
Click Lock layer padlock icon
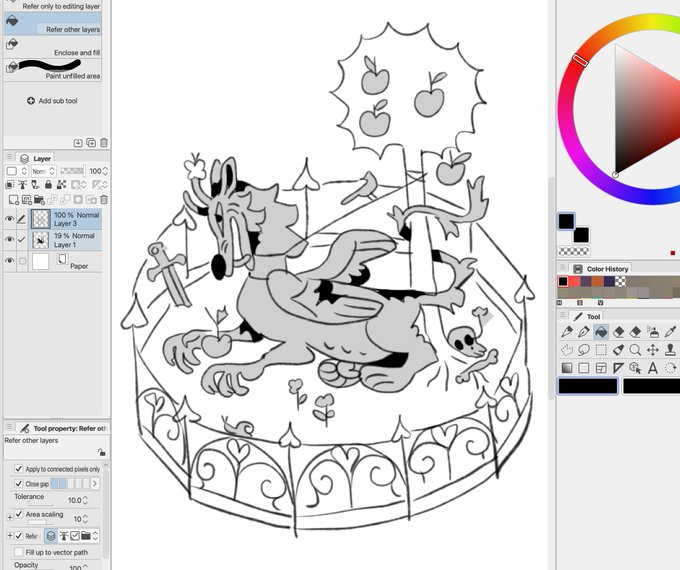(48, 185)
